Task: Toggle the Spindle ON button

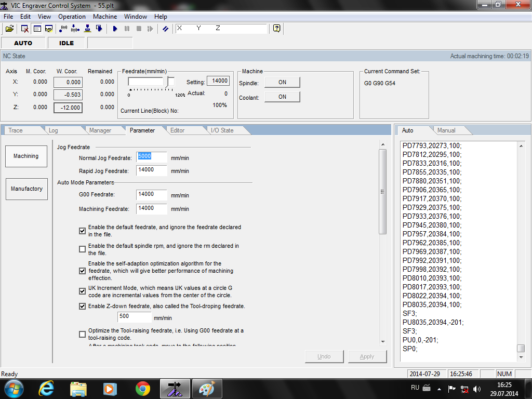Action: (282, 83)
